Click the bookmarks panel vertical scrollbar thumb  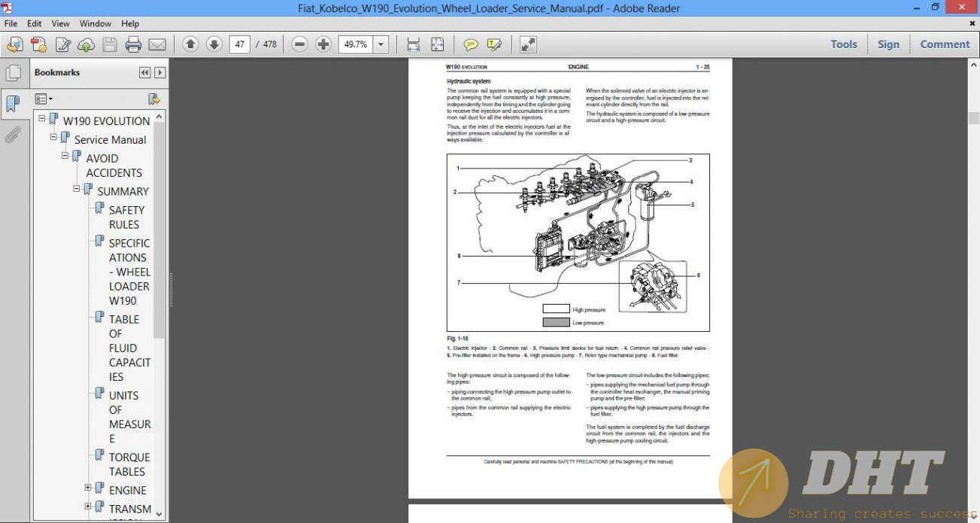[159, 231]
